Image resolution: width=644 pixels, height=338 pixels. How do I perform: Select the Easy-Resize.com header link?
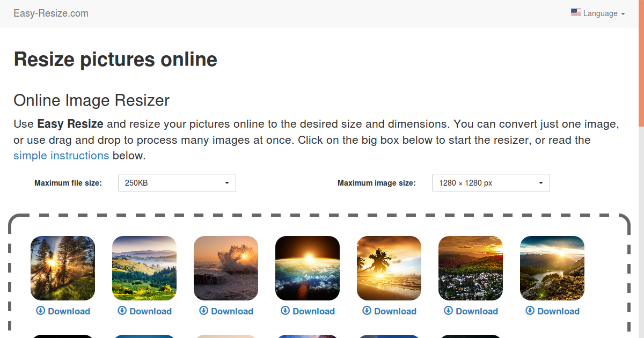tap(51, 13)
